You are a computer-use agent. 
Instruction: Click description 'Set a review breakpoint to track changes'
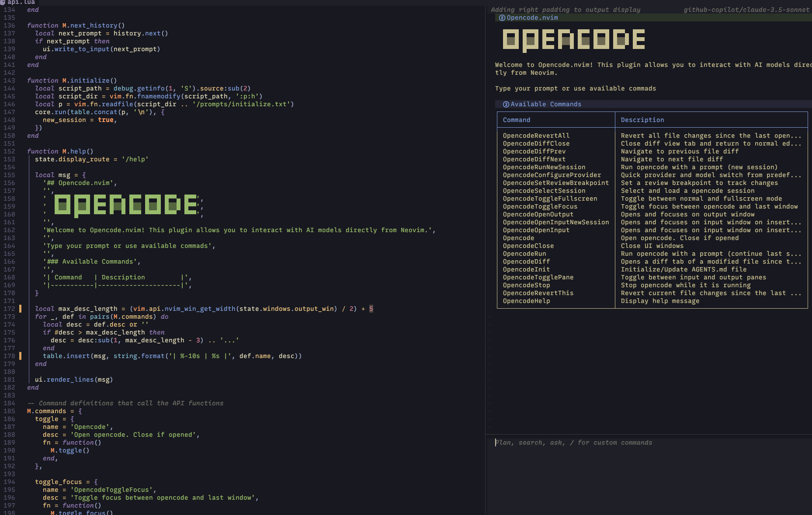pos(700,183)
